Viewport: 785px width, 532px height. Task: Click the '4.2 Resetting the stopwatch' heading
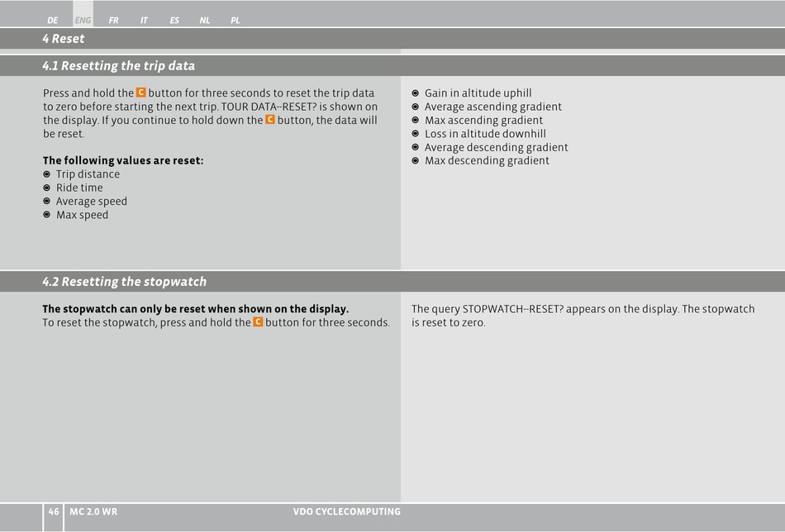[124, 281]
